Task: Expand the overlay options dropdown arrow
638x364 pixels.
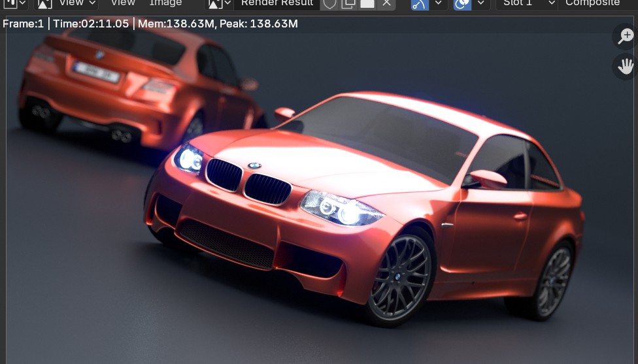Action: point(480,4)
